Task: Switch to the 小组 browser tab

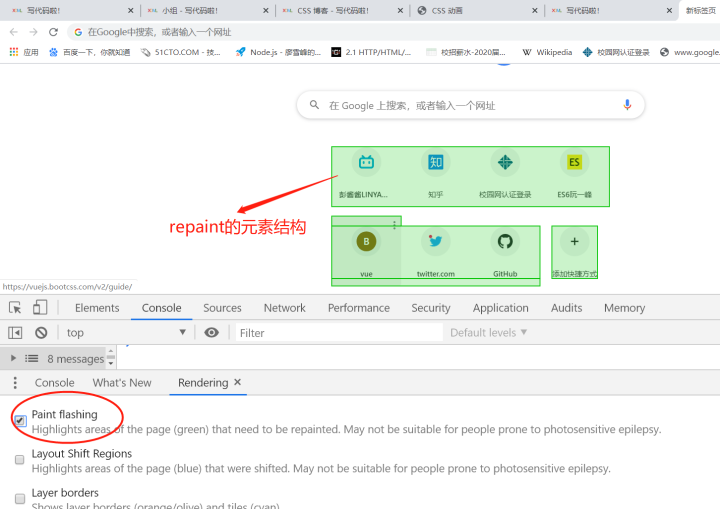Action: pos(208,10)
